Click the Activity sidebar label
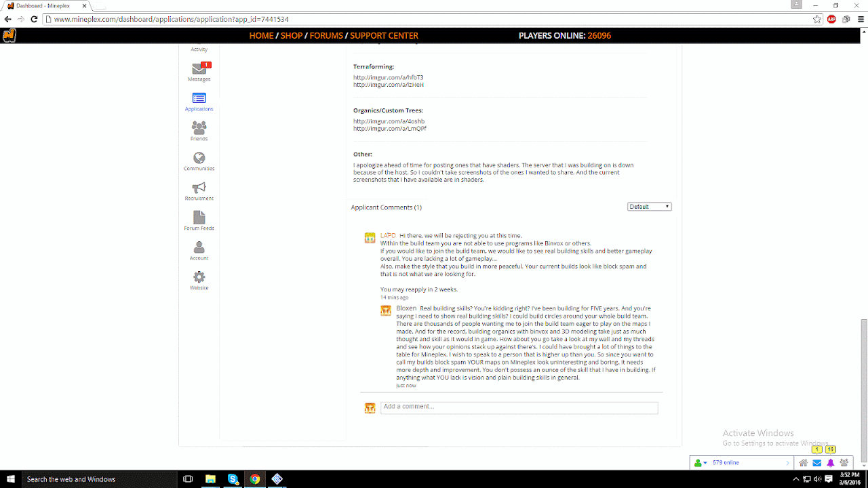Screen dimensions: 868x488 [x=199, y=49]
